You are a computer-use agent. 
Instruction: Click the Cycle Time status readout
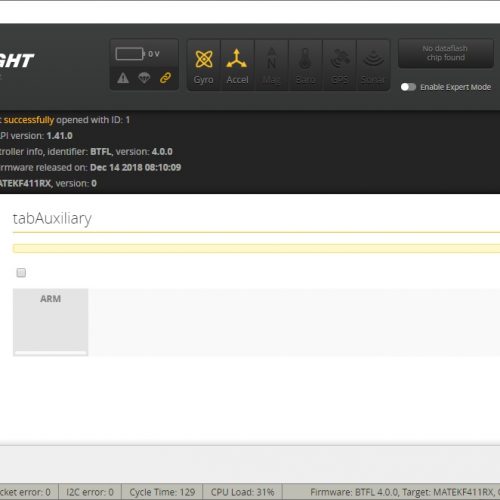click(x=162, y=492)
